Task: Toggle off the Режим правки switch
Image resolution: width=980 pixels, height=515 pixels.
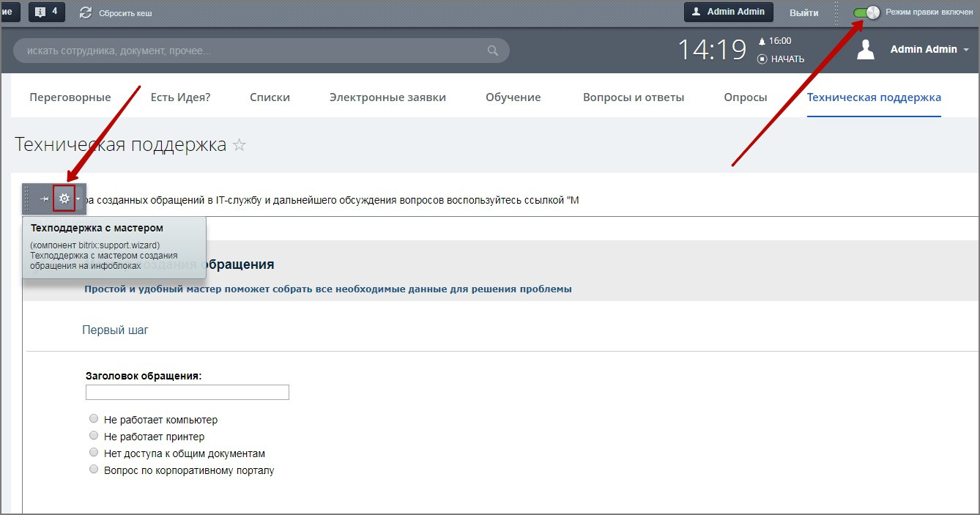Action: pos(866,12)
